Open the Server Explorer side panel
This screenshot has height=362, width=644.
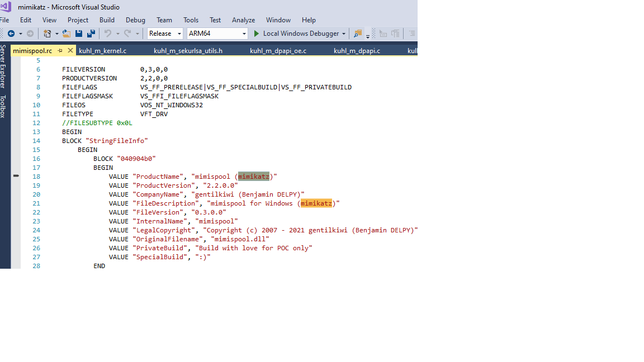click(x=3, y=66)
